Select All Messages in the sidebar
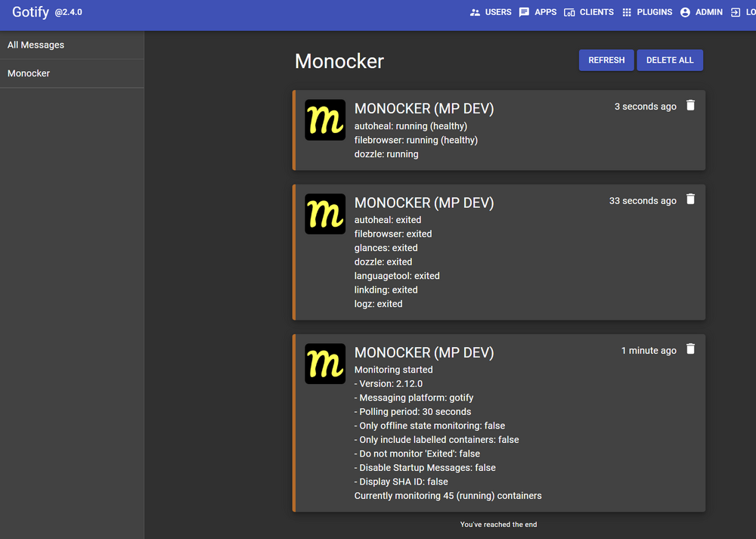 point(72,45)
